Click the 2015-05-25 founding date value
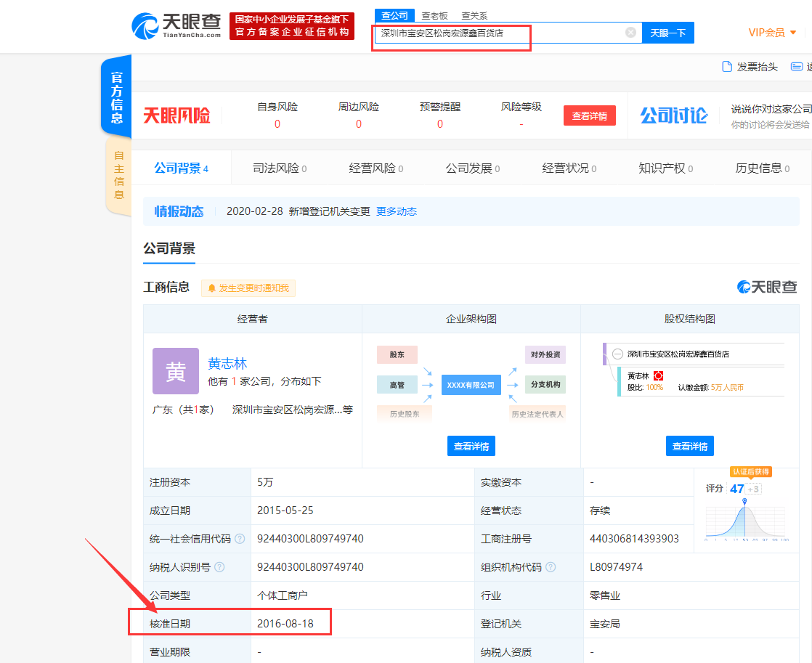 click(285, 511)
